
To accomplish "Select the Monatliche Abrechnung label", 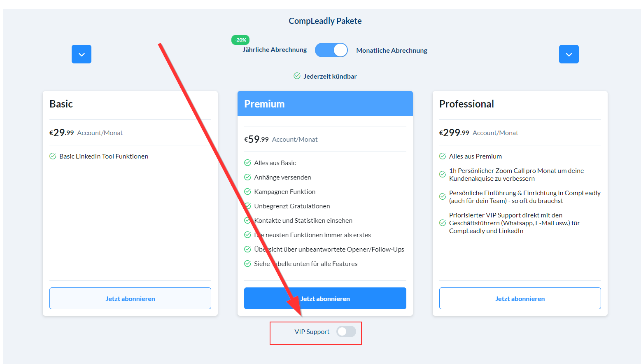I will click(x=392, y=51).
